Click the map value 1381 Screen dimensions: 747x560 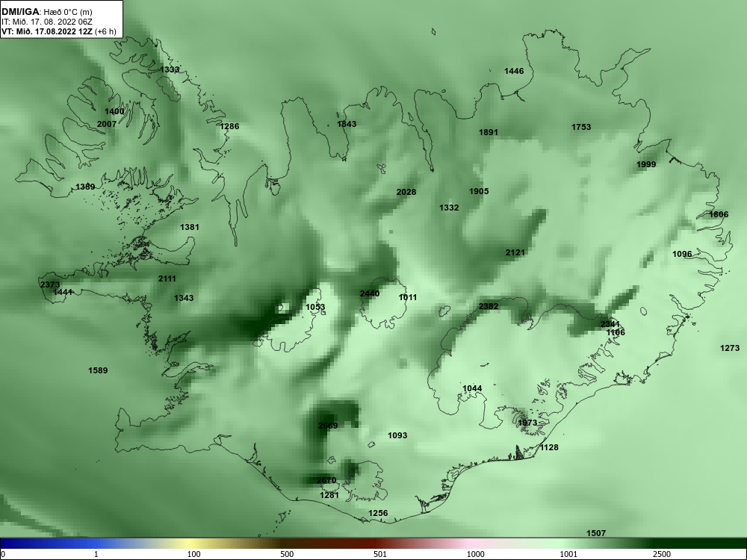tap(190, 227)
